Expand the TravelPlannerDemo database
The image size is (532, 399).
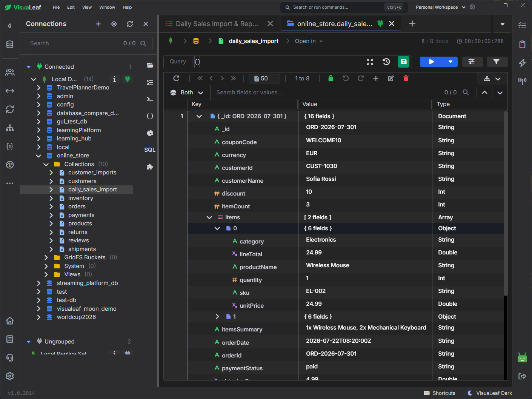[38, 88]
